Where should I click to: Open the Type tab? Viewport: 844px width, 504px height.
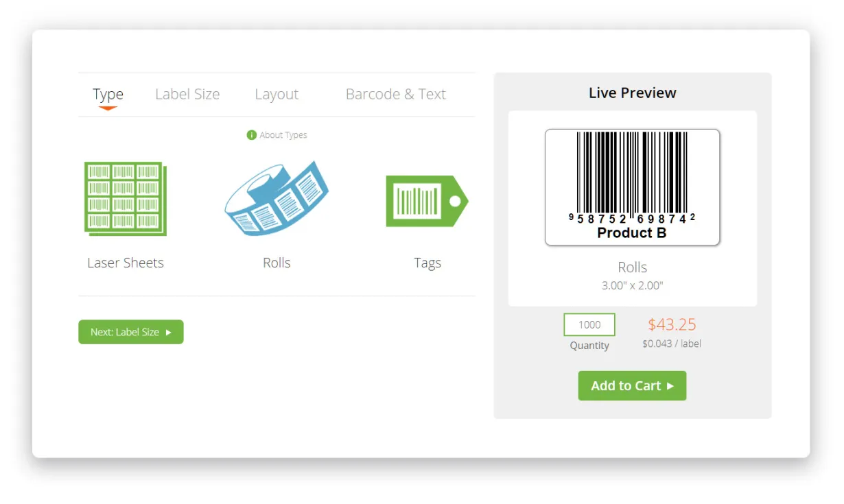tap(108, 95)
